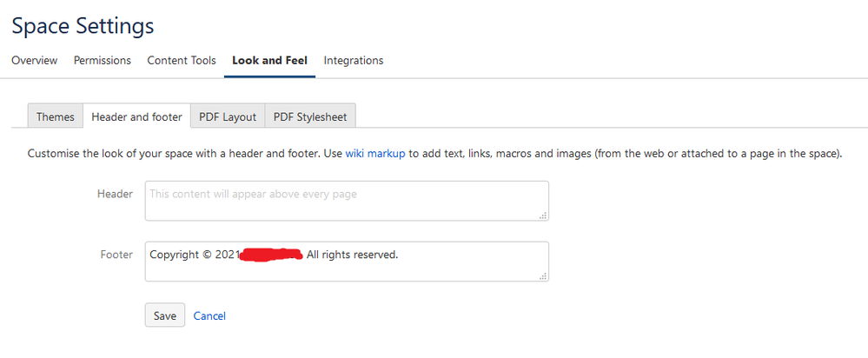The width and height of the screenshot is (868, 358).
Task: Click the Cancel link
Action: [x=209, y=316]
